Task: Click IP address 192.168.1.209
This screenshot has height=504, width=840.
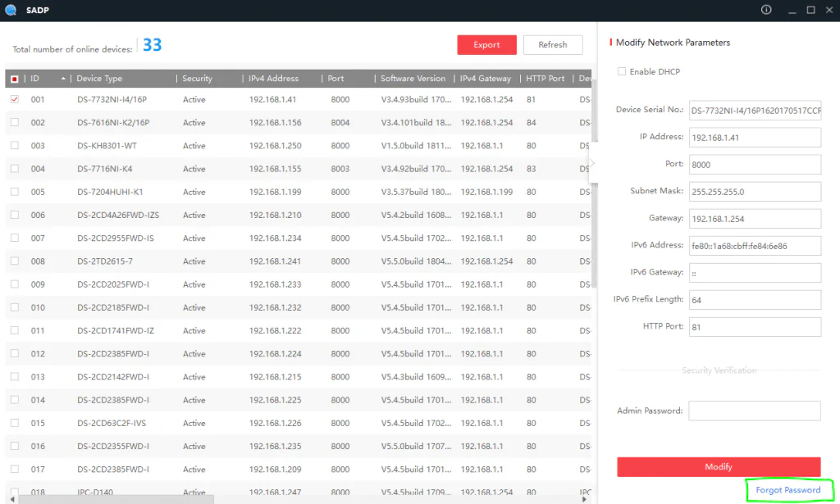Action: click(275, 470)
